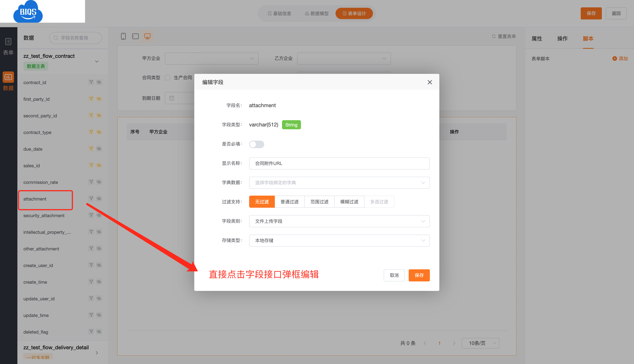Click page number 1
This screenshot has height=364, width=634.
pos(439,343)
